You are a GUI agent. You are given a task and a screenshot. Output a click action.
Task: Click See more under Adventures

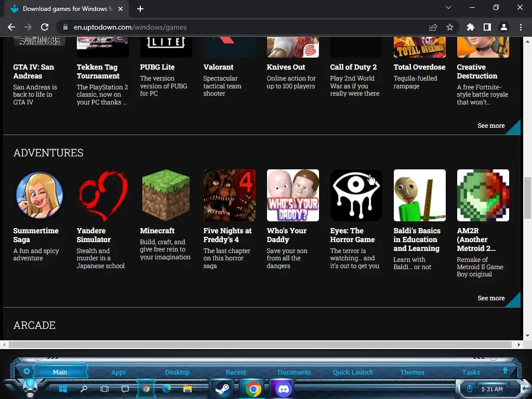tap(491, 298)
